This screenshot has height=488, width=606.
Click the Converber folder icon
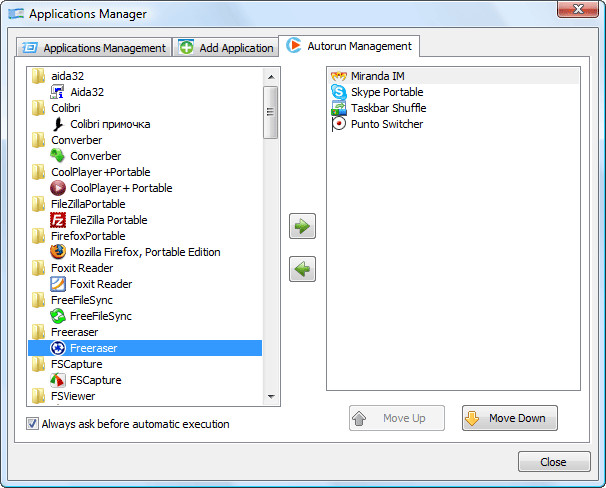[x=38, y=140]
